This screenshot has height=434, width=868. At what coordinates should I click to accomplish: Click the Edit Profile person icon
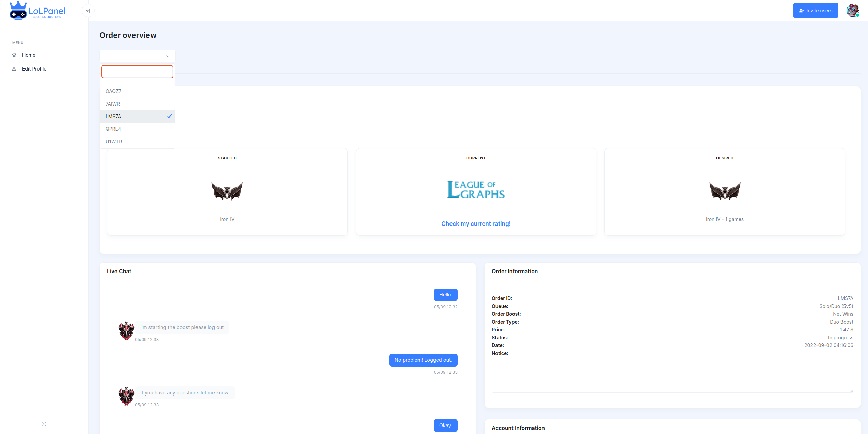(x=14, y=69)
